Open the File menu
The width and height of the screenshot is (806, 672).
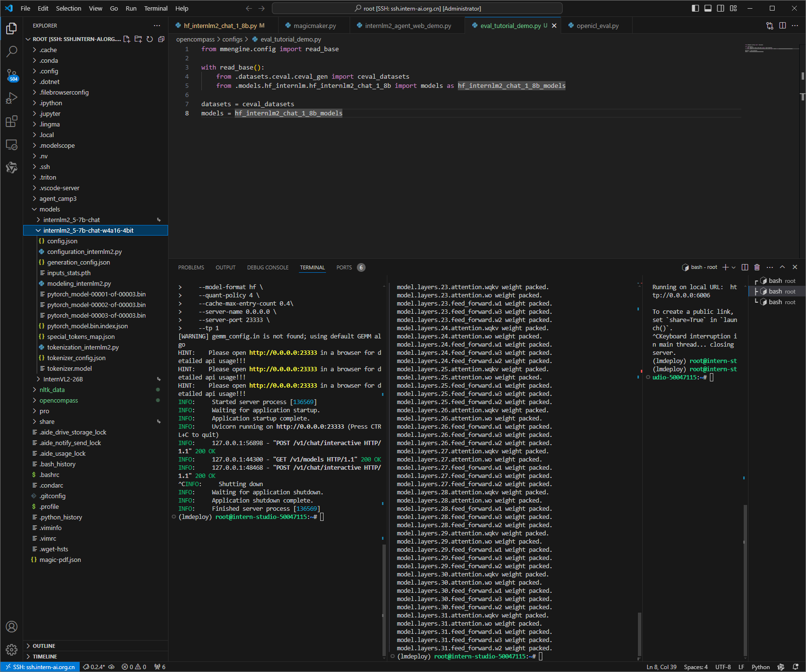(26, 8)
